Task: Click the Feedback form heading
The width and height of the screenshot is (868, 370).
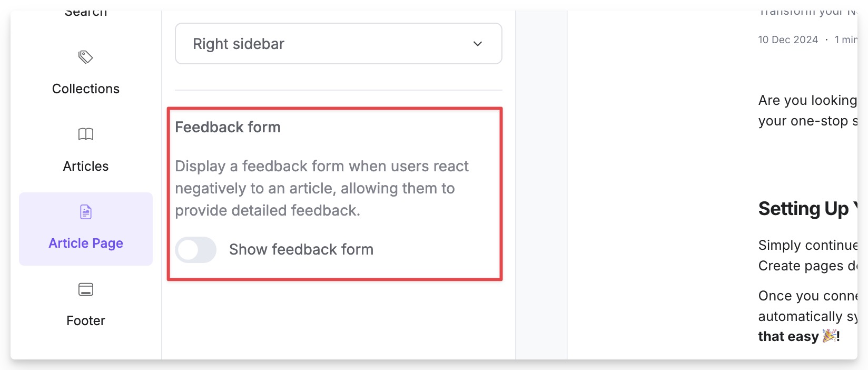Action: (x=228, y=127)
